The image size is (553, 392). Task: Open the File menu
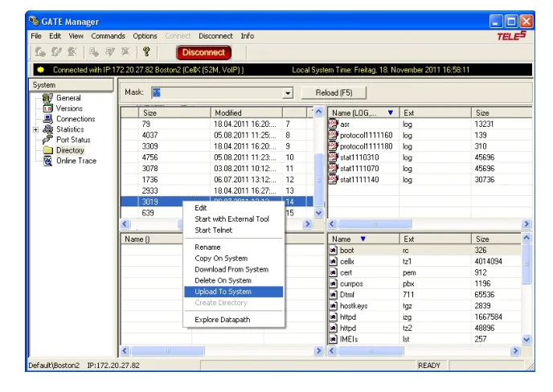tap(36, 36)
